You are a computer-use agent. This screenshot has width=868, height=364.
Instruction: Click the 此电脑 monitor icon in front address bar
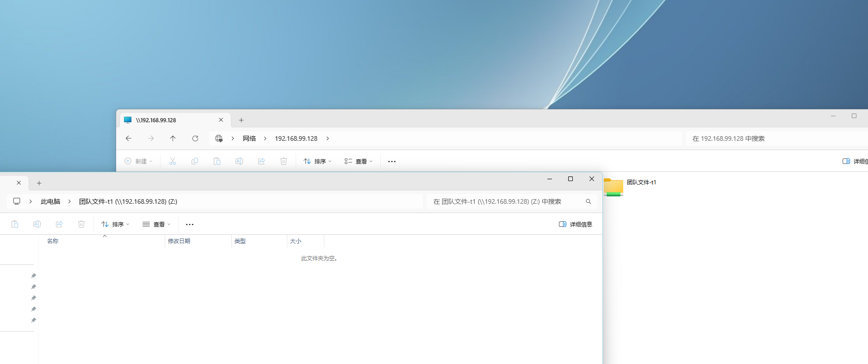click(17, 201)
